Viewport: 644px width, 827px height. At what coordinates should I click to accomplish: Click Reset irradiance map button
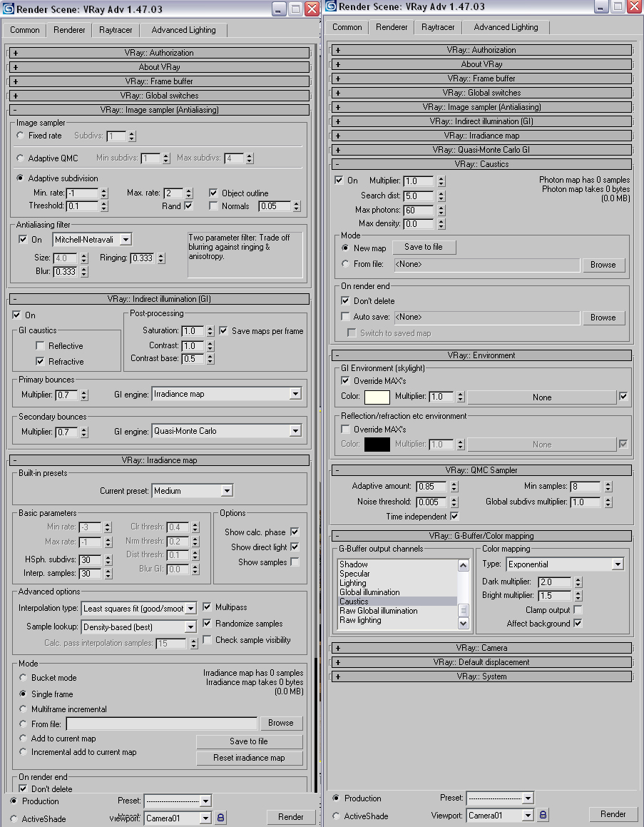tap(250, 758)
